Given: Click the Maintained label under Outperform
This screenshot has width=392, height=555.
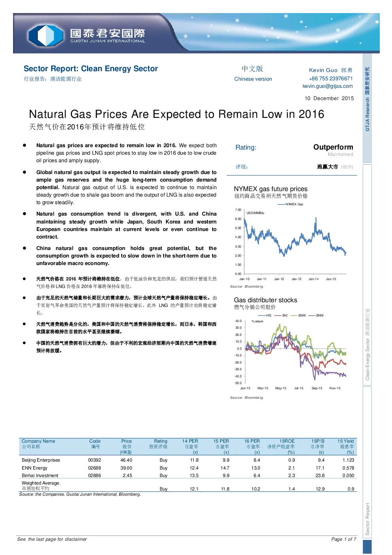Looking at the screenshot, I should point(340,155).
